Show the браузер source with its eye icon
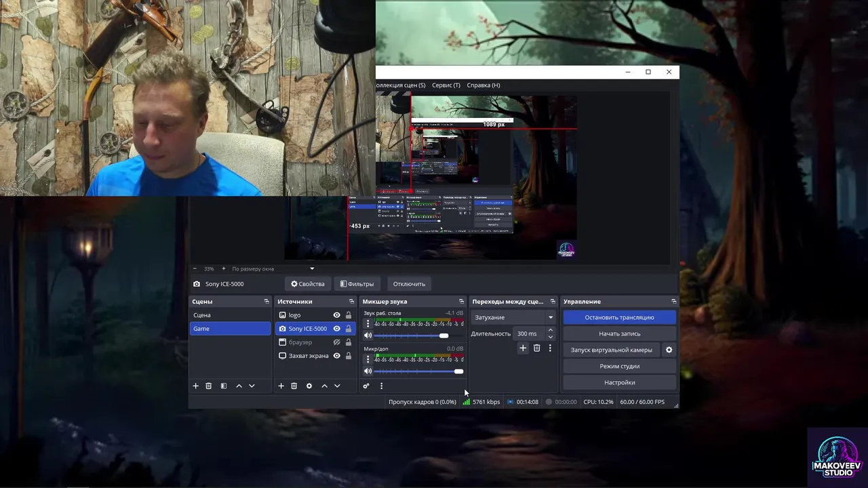 [336, 342]
